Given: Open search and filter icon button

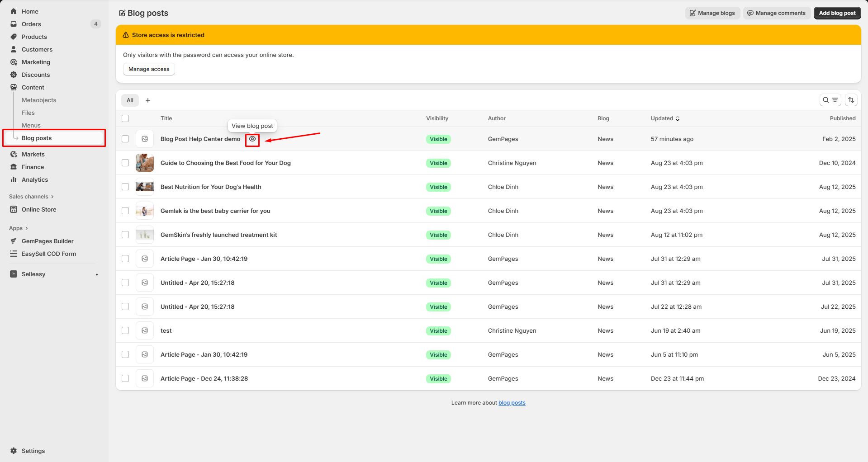Looking at the screenshot, I should (x=830, y=100).
